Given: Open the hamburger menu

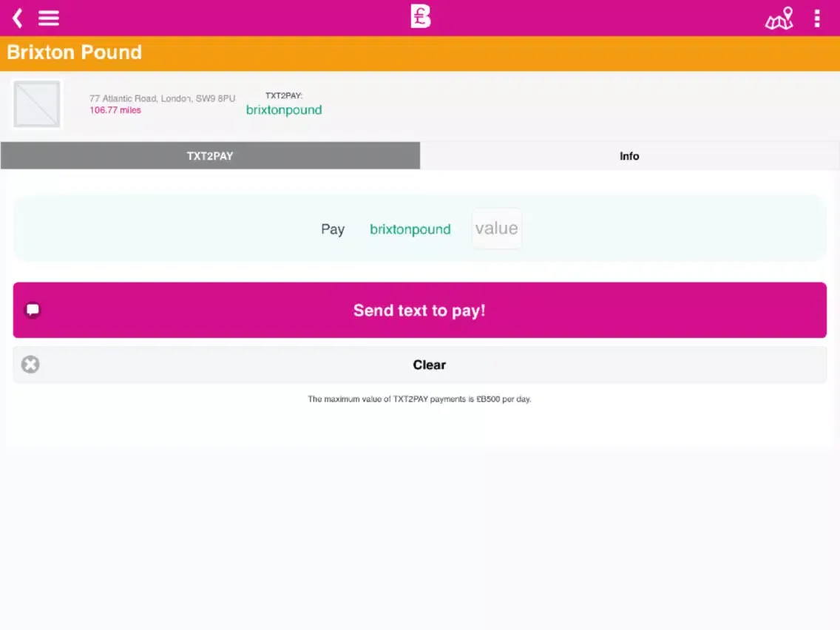Looking at the screenshot, I should (x=49, y=18).
